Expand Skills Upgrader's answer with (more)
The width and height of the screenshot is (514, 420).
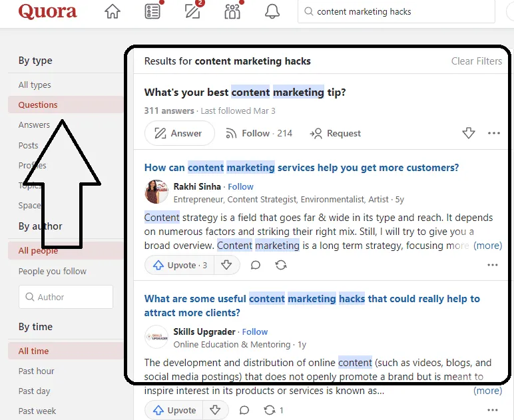click(487, 391)
